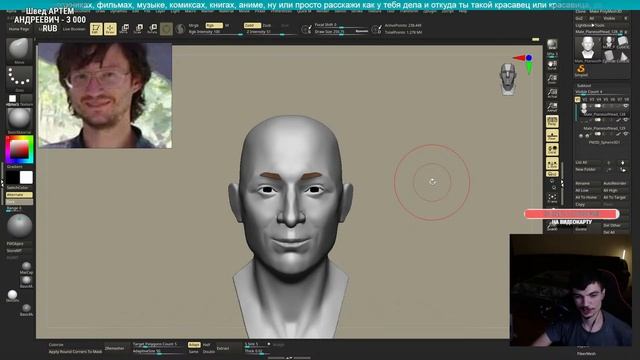This screenshot has width=640, height=360.
Task: Open the SkinShade material sphere
Action: click(x=19, y=120)
